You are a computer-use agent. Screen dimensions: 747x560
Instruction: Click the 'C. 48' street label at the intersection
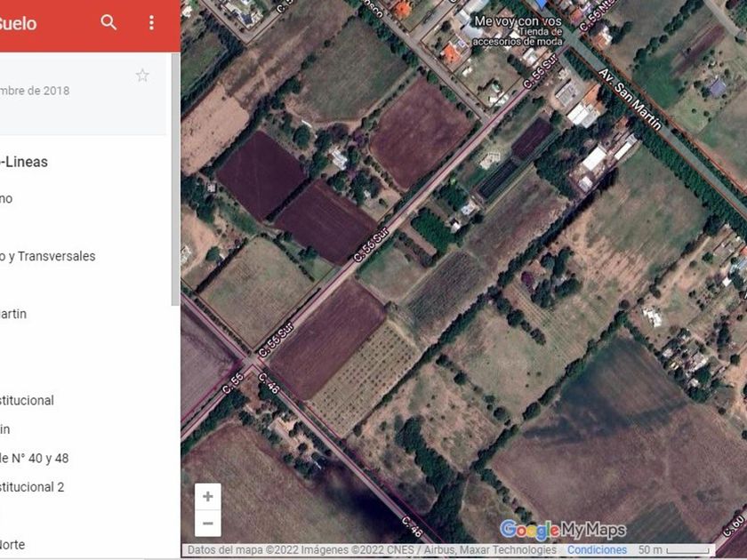click(x=269, y=383)
